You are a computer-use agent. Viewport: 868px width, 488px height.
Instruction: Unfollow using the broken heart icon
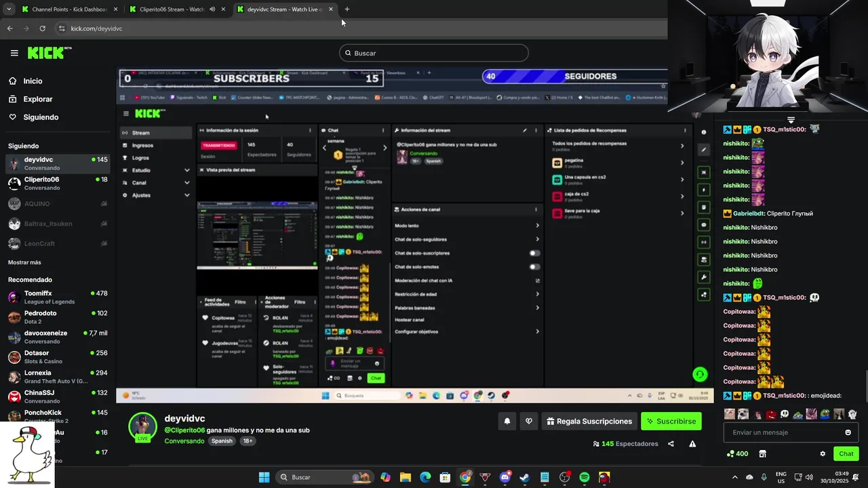click(529, 421)
